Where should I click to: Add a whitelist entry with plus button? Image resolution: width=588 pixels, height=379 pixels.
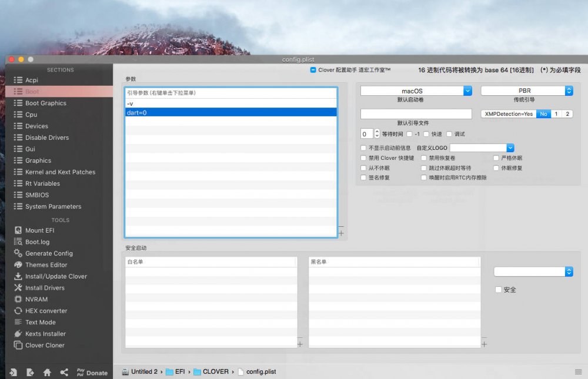pos(300,344)
